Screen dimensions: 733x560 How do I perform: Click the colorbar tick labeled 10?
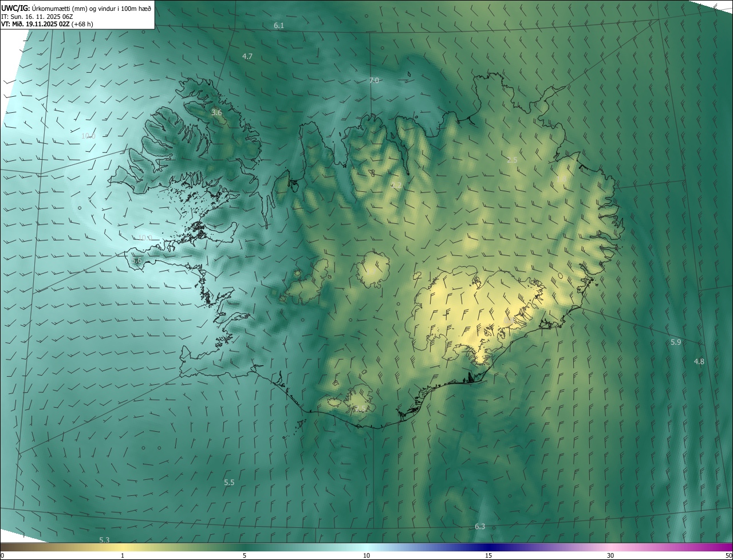366,555
